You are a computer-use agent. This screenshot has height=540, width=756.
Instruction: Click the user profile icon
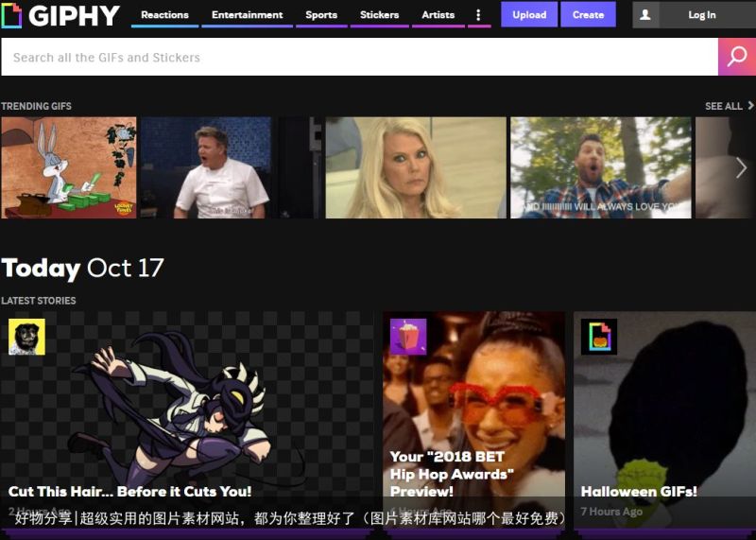click(645, 15)
